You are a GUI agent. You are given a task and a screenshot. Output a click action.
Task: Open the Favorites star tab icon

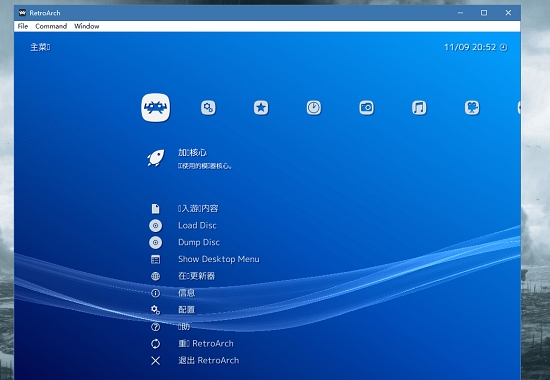coord(261,108)
